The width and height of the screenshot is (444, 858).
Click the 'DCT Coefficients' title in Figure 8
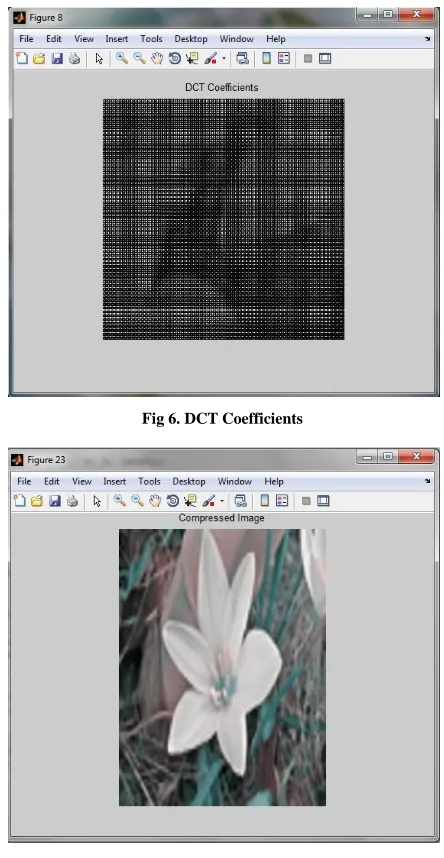click(x=222, y=87)
